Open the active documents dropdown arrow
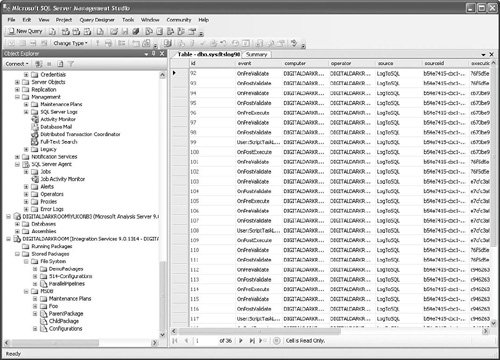This screenshot has height=360, width=500. [483, 54]
